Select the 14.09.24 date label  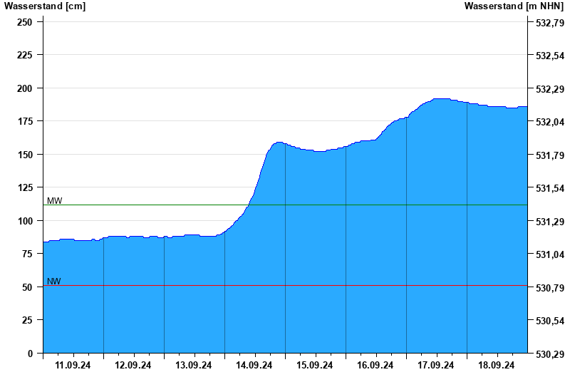coord(254,365)
